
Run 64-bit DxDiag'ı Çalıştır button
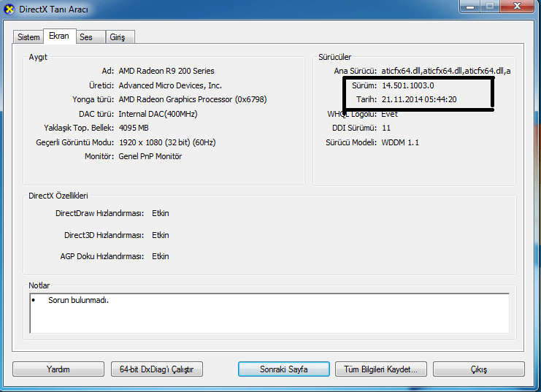tap(157, 369)
